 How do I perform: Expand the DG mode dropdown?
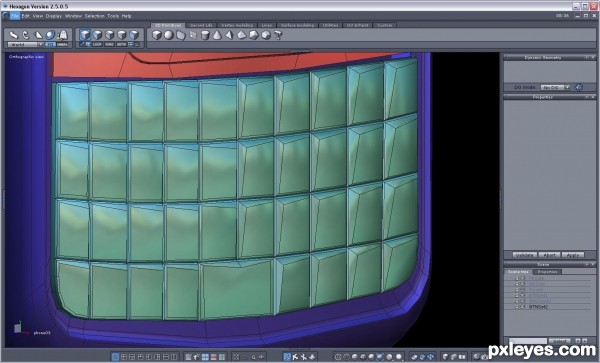pos(556,87)
